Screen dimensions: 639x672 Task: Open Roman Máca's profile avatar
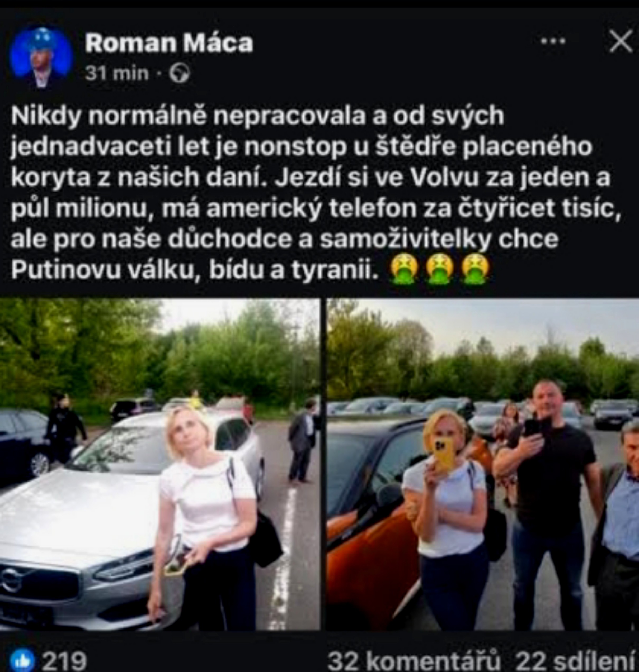coord(41,57)
